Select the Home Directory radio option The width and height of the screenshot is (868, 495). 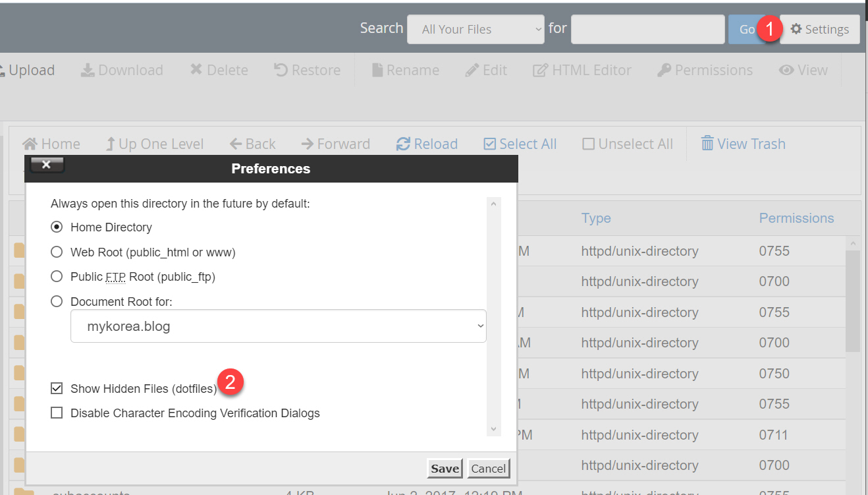pos(57,227)
